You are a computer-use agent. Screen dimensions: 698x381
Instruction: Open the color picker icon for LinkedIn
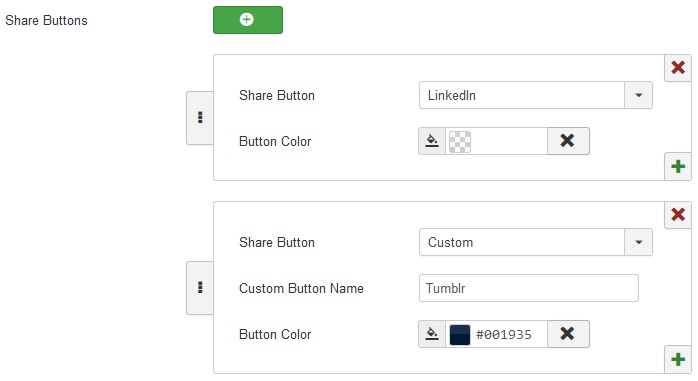click(x=432, y=141)
